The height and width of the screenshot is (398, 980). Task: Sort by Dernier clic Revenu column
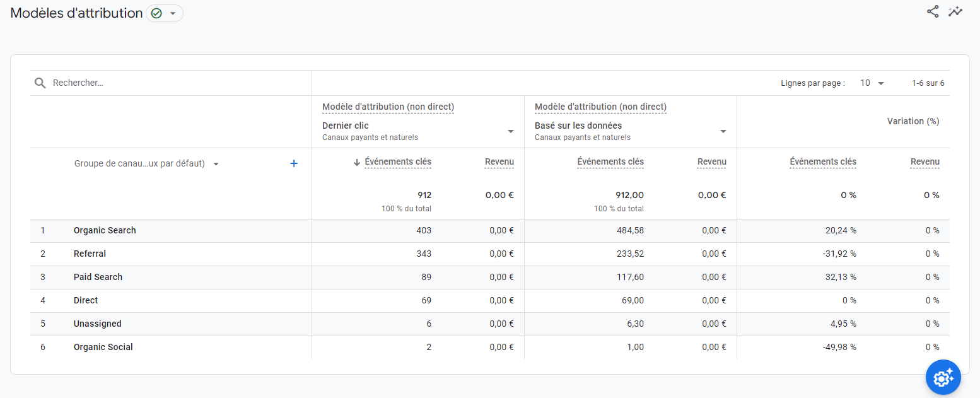coord(499,162)
